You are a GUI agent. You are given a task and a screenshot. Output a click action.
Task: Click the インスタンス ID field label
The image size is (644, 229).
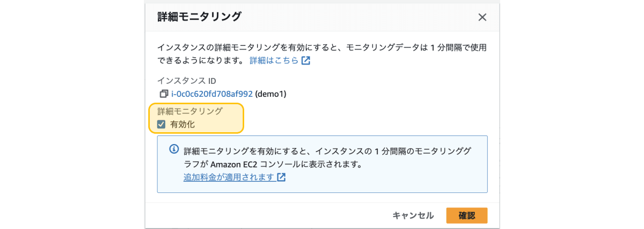187,81
